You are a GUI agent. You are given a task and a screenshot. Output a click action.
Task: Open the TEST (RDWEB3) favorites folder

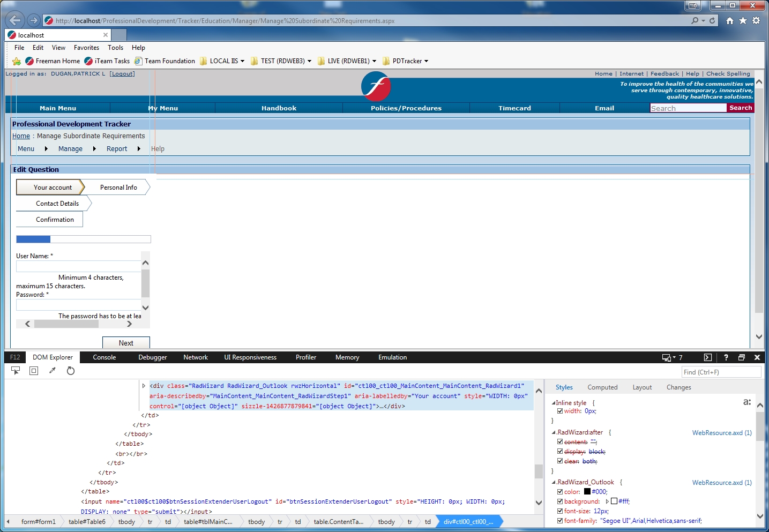pos(281,61)
